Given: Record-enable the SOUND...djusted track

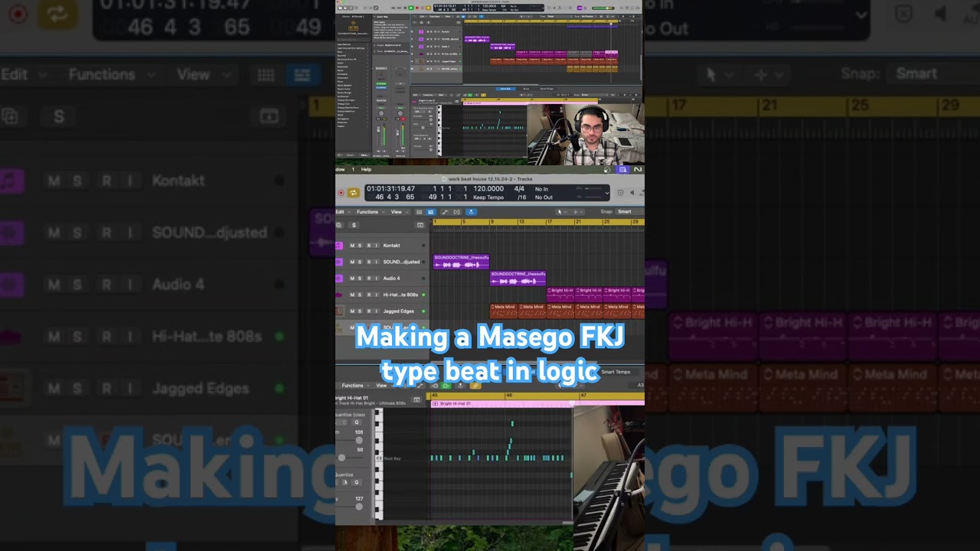Looking at the screenshot, I should click(x=368, y=262).
